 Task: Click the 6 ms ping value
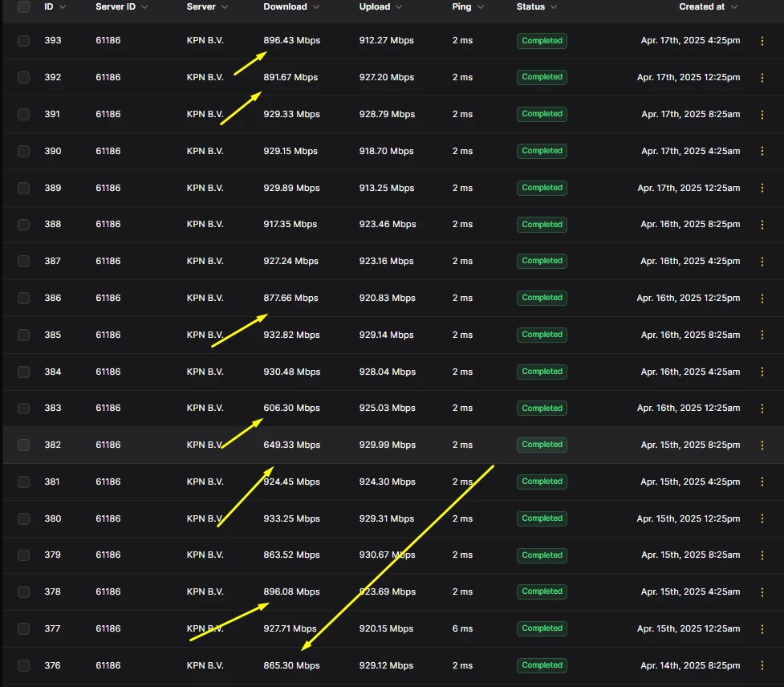(462, 628)
